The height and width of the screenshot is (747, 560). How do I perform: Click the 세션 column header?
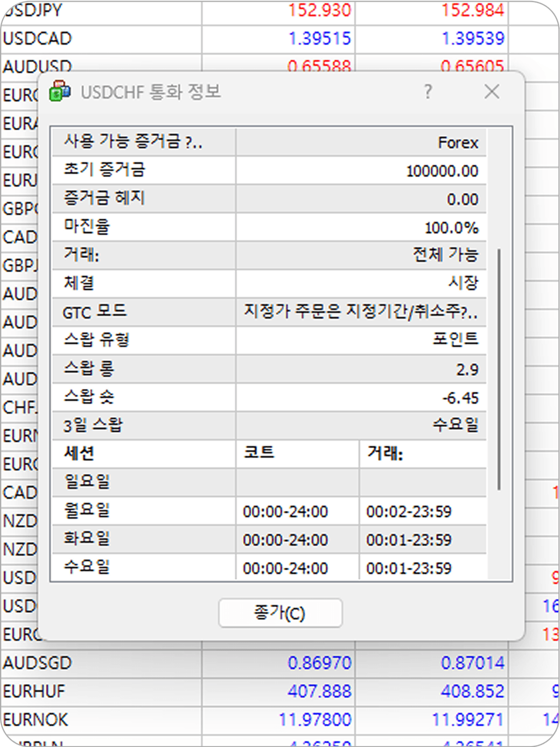[79, 453]
